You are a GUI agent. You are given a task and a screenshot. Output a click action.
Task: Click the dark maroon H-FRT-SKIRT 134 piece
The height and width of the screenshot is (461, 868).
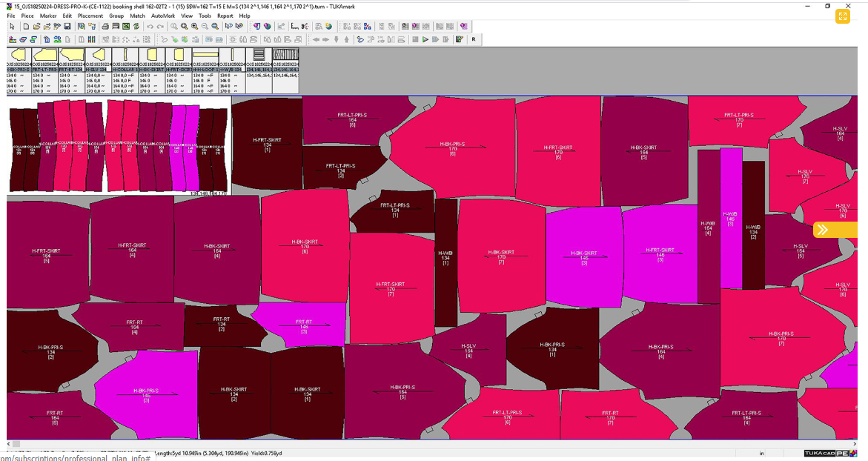point(267,142)
